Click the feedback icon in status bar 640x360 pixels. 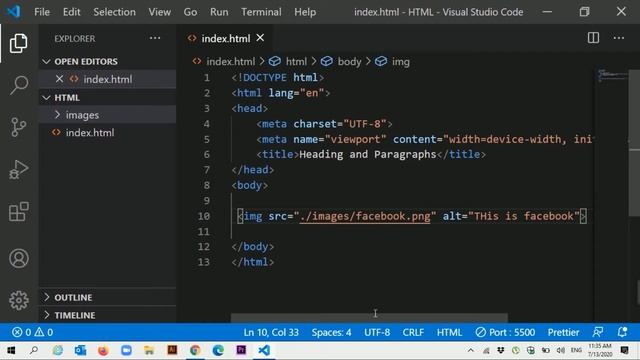pos(598,332)
